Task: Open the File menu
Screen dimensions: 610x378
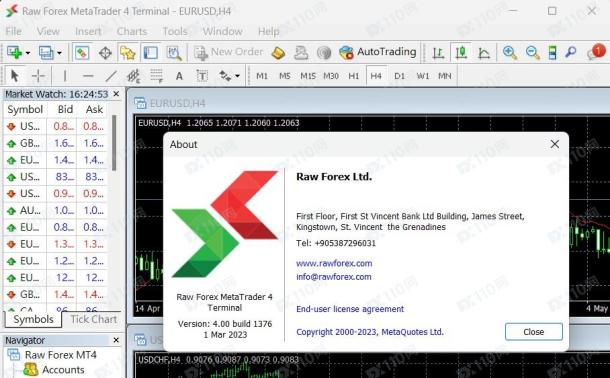Action: [x=14, y=31]
